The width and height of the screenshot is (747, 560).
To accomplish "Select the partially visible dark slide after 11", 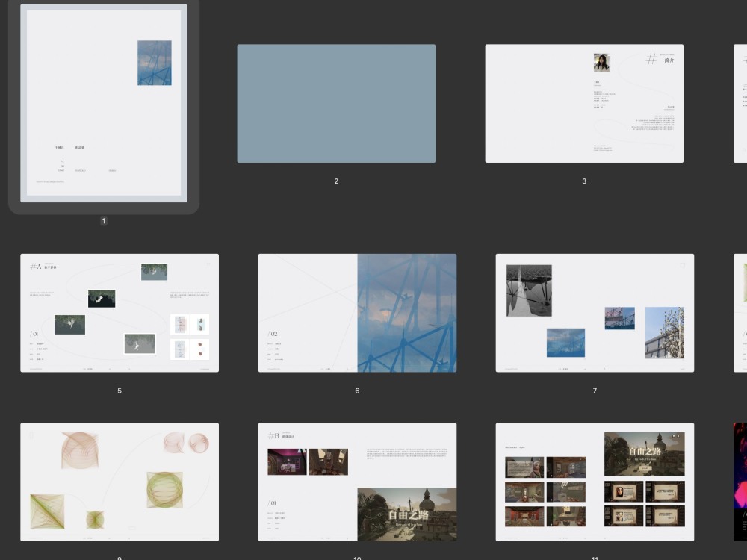I will [x=740, y=482].
